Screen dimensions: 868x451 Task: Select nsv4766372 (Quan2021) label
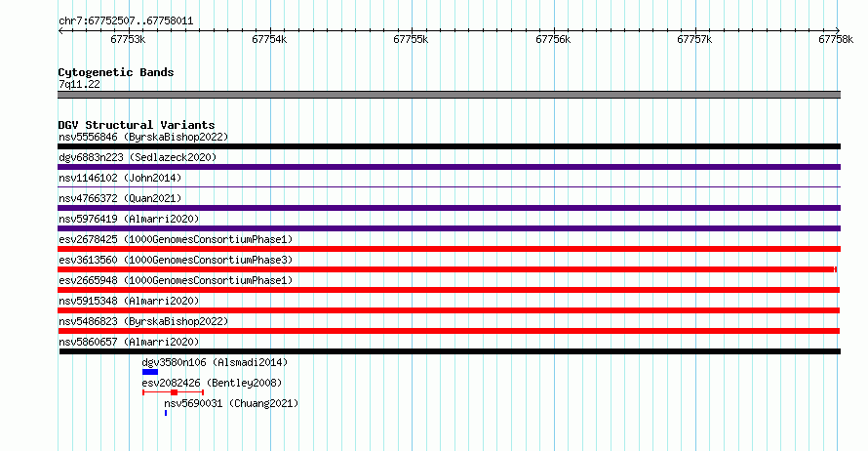tap(120, 198)
